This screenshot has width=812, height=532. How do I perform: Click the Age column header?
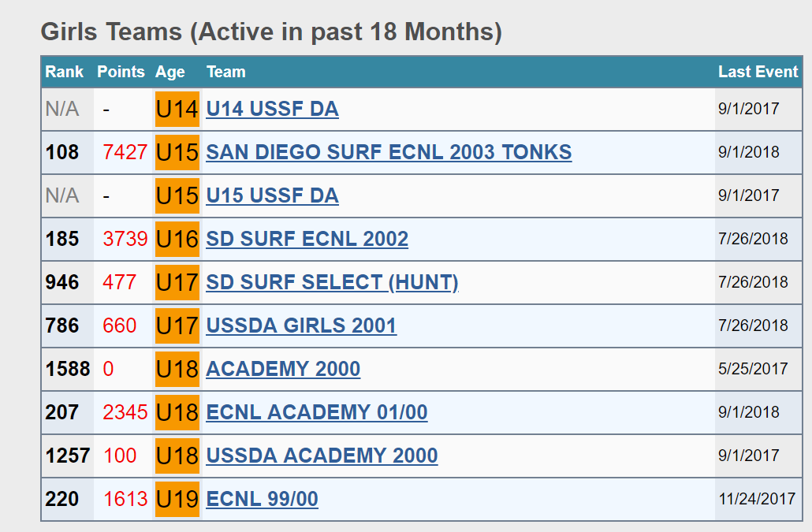[170, 72]
